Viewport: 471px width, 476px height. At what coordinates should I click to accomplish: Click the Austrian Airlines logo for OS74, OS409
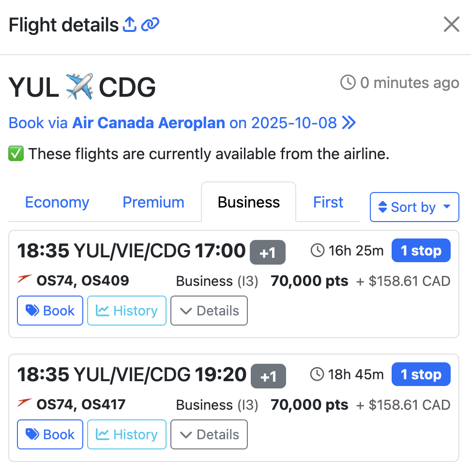click(25, 279)
